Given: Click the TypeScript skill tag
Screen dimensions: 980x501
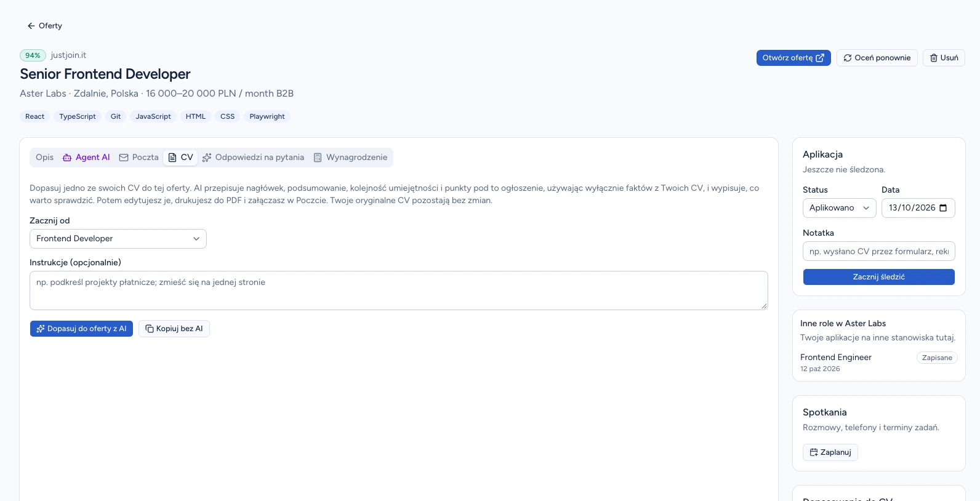Looking at the screenshot, I should pos(78,116).
